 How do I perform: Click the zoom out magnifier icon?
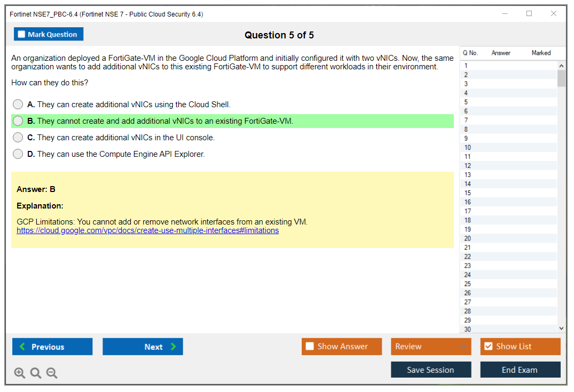point(52,373)
